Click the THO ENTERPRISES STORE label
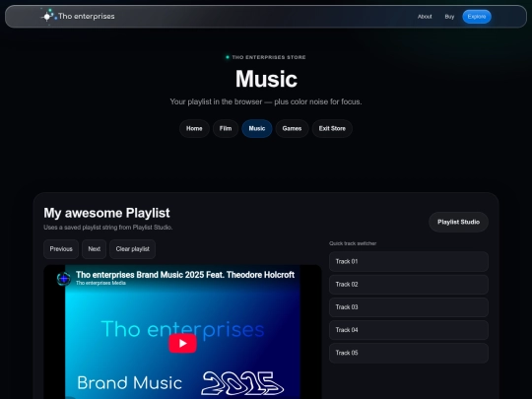This screenshot has height=399, width=532. 269,57
